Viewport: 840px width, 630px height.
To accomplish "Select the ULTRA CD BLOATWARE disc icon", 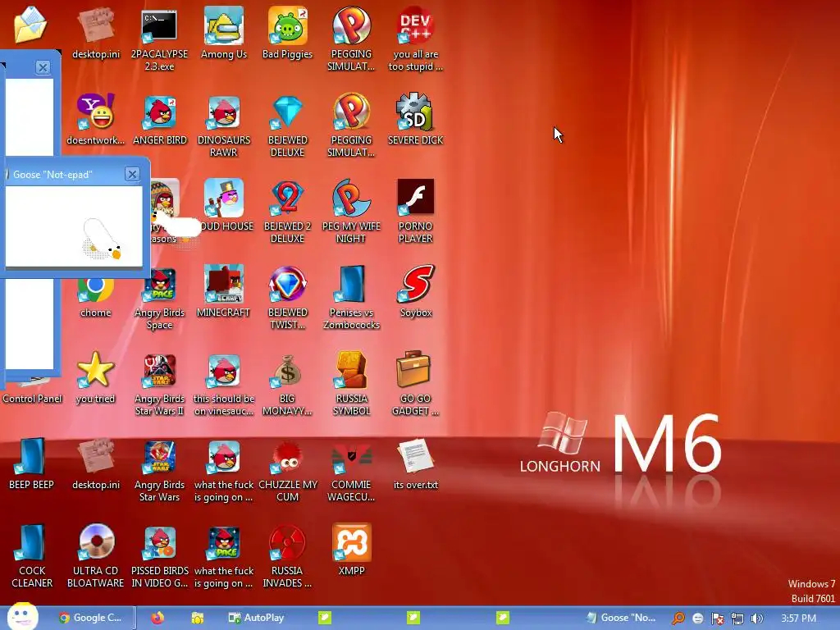I will 96,543.
